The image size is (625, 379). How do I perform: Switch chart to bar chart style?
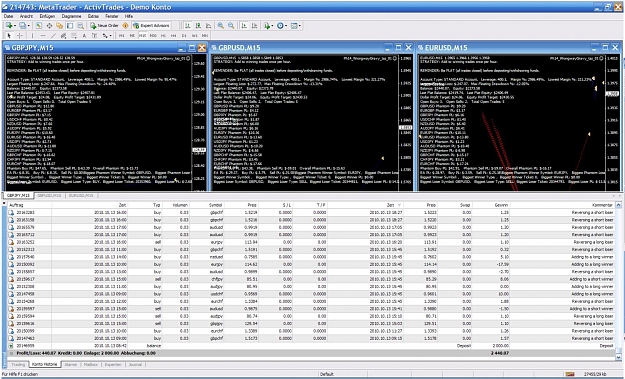(x=187, y=26)
